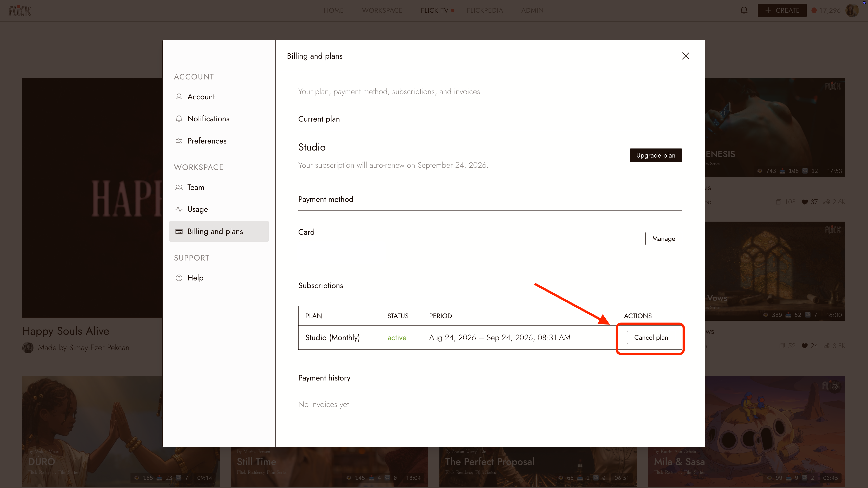
Task: Click the Usage activity icon
Action: [x=179, y=209]
